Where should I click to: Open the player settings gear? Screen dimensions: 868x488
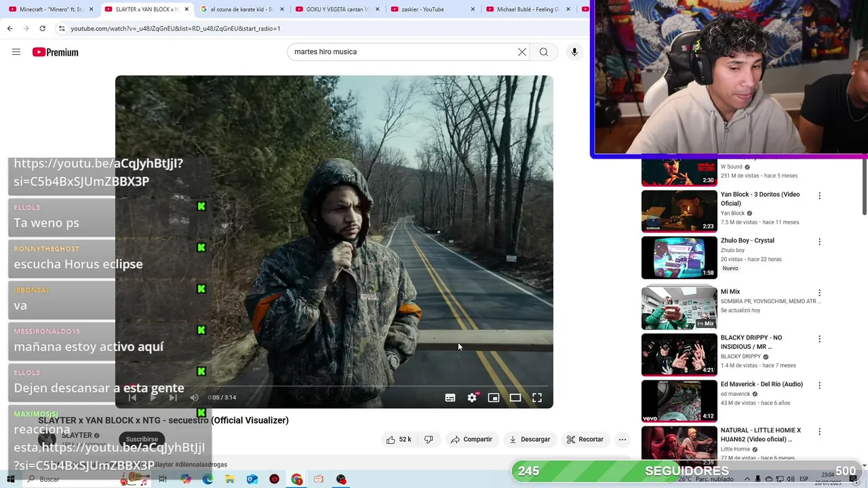pyautogui.click(x=472, y=398)
